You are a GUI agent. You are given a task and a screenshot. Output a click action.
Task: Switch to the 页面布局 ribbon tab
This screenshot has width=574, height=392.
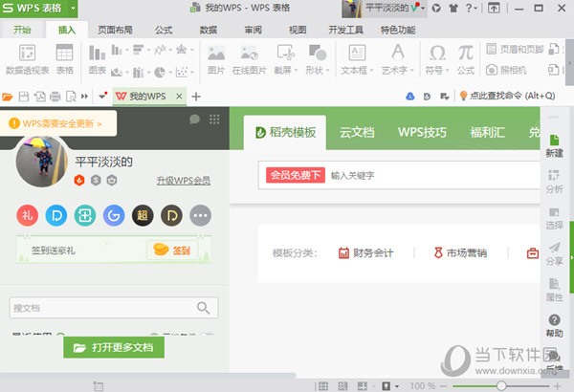[x=115, y=30]
